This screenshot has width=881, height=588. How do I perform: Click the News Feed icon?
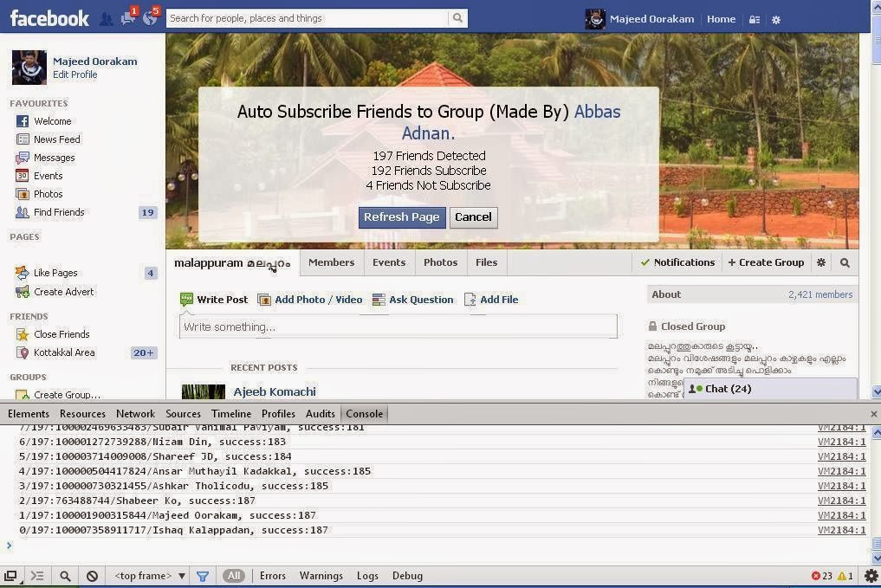click(23, 139)
